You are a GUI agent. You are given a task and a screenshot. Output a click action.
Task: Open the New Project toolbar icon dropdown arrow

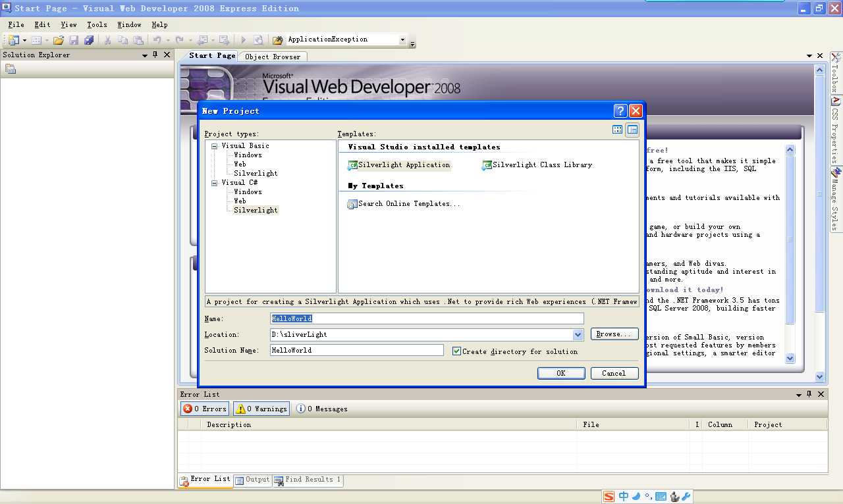(x=24, y=40)
